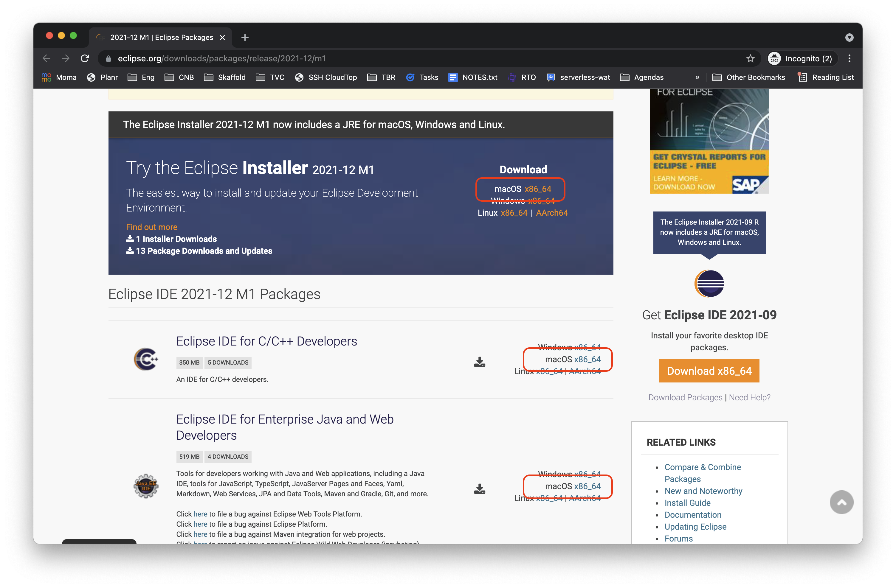Open the Agendas bookmarks folder
Viewport: 896px width, 588px height.
(x=642, y=77)
